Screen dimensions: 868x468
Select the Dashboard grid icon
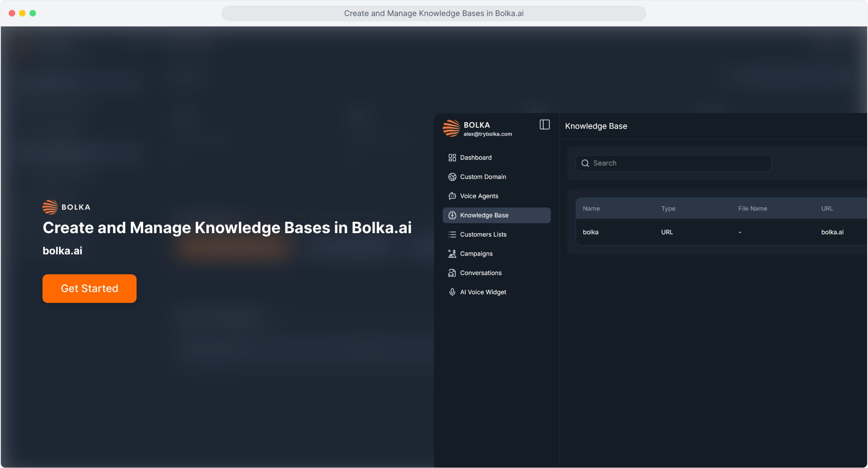pos(452,158)
